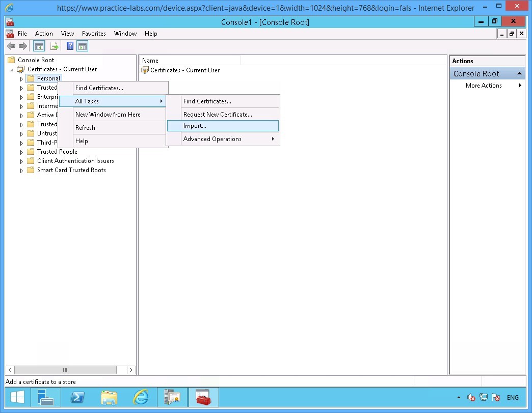Expand the Trusted People folder
532x413 pixels.
pyautogui.click(x=21, y=151)
